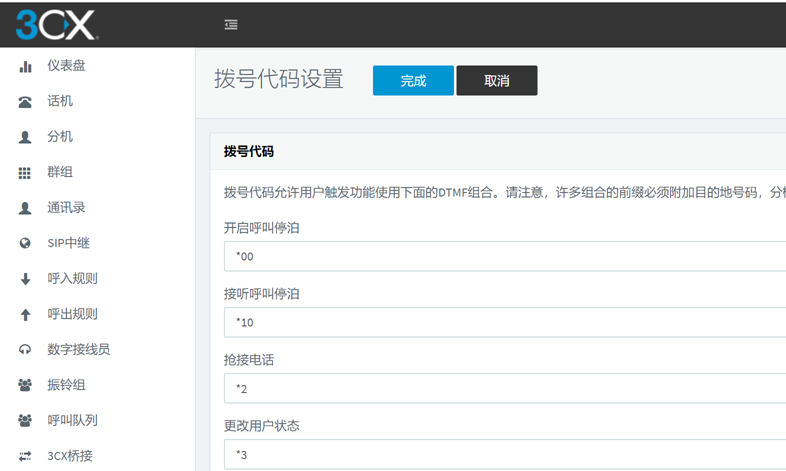Click the headset icon for 数字接线员
This screenshot has width=786, height=471.
point(25,349)
